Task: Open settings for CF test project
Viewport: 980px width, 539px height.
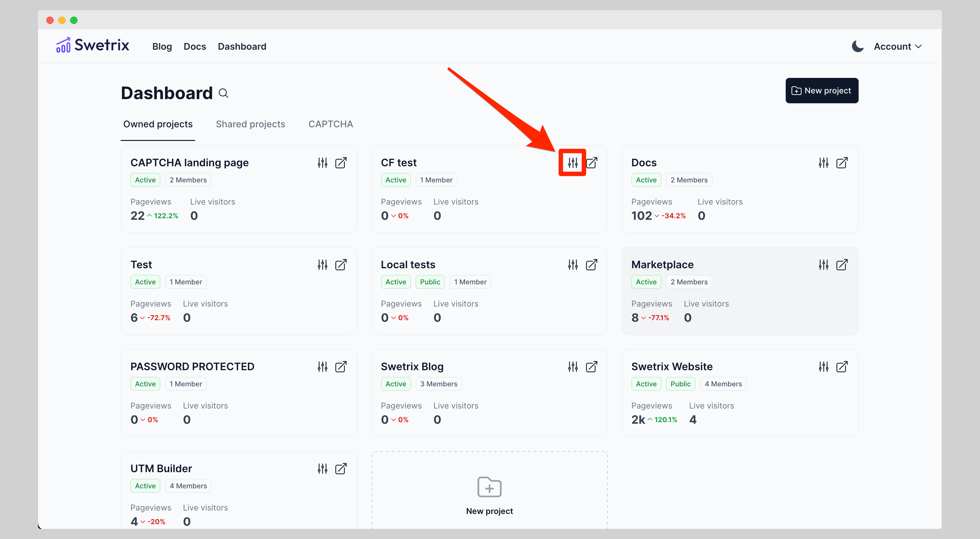Action: tap(572, 163)
